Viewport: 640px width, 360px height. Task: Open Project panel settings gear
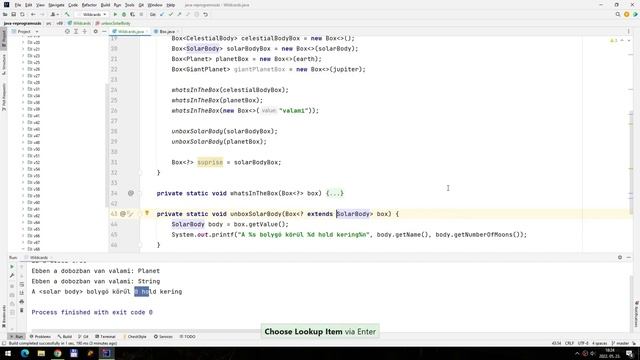coord(96,31)
